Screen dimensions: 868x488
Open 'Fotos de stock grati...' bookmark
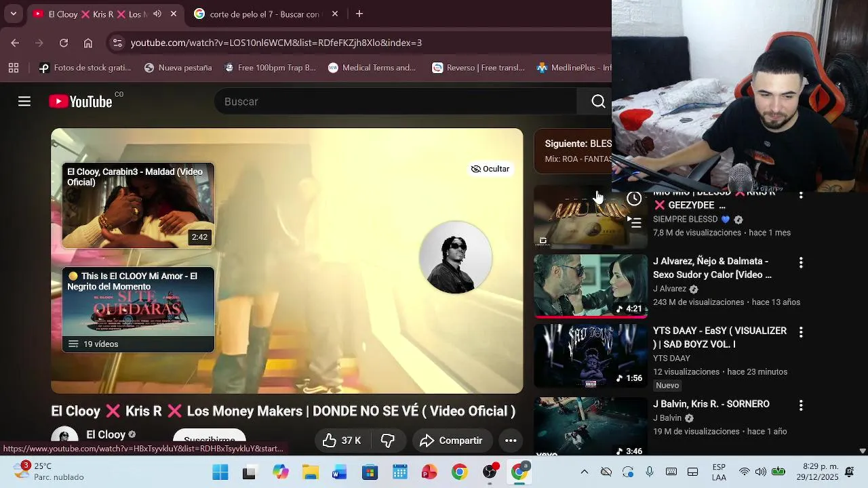coord(85,68)
